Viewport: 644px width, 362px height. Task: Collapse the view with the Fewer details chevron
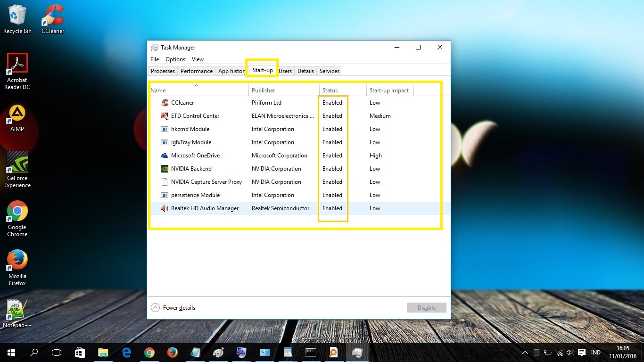point(155,307)
